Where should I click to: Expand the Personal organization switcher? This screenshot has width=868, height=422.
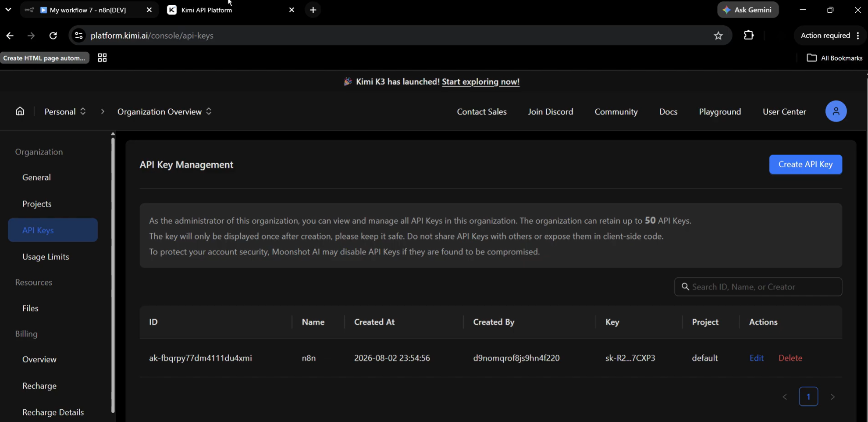(65, 111)
